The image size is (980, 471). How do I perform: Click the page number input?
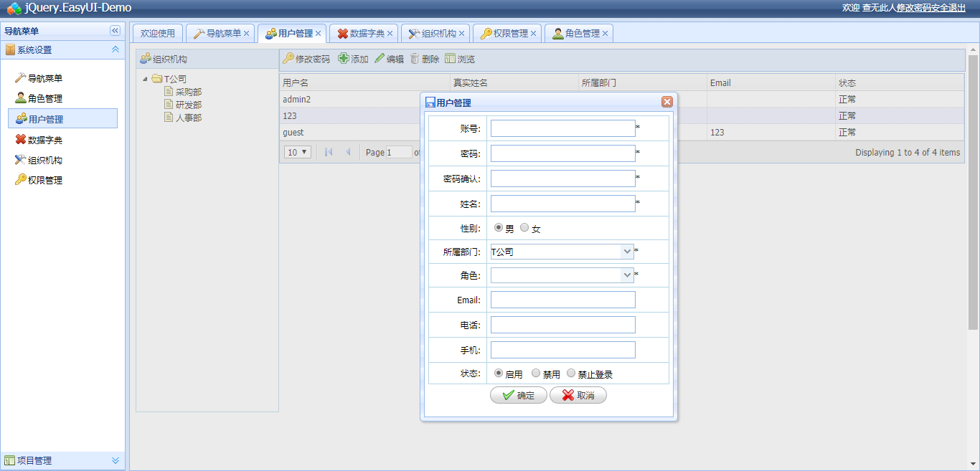click(399, 152)
